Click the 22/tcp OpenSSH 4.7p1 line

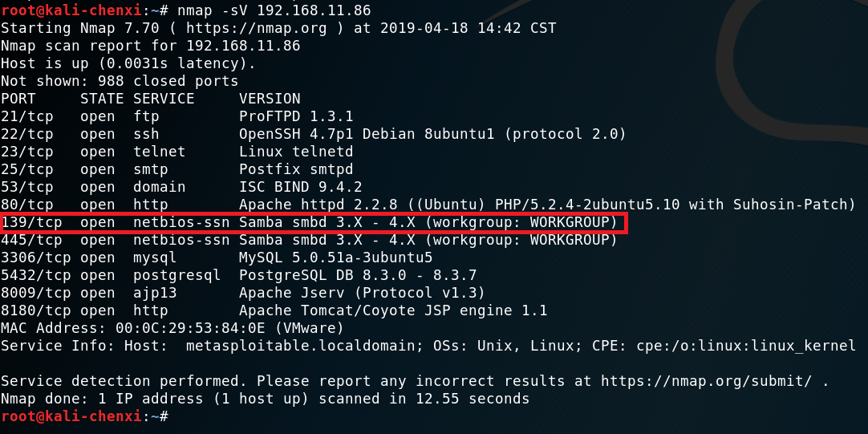tap(313, 134)
